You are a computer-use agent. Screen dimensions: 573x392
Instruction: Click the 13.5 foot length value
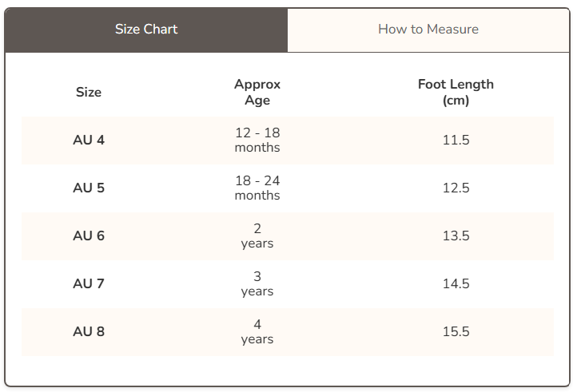(456, 236)
